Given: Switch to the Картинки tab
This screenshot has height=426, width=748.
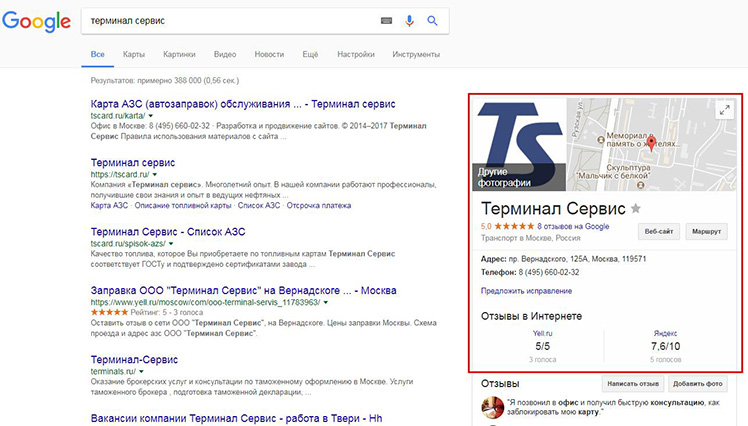Looking at the screenshot, I should click(179, 53).
